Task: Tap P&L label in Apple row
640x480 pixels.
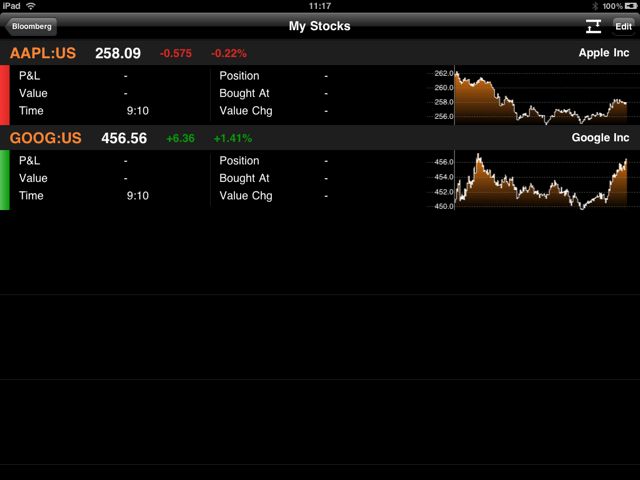Action: (29, 76)
